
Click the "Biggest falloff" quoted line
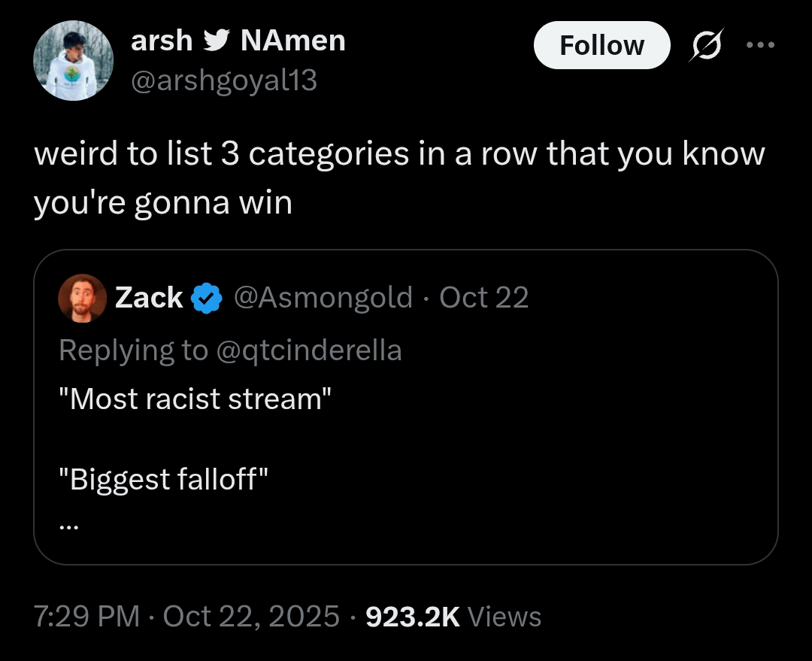pos(164,478)
